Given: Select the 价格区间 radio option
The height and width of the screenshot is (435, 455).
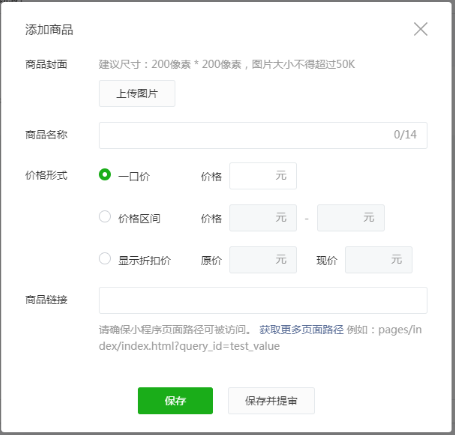Looking at the screenshot, I should (x=105, y=217).
